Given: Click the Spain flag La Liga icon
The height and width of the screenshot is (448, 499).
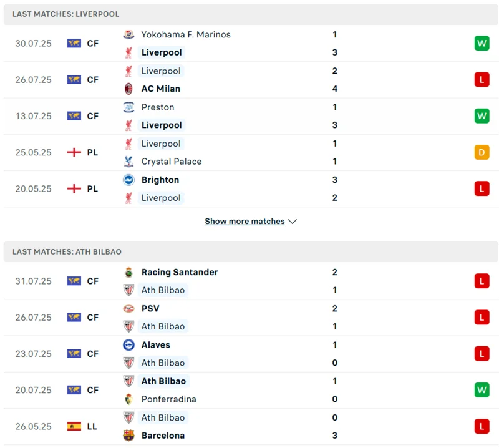Looking at the screenshot, I should tap(74, 427).
